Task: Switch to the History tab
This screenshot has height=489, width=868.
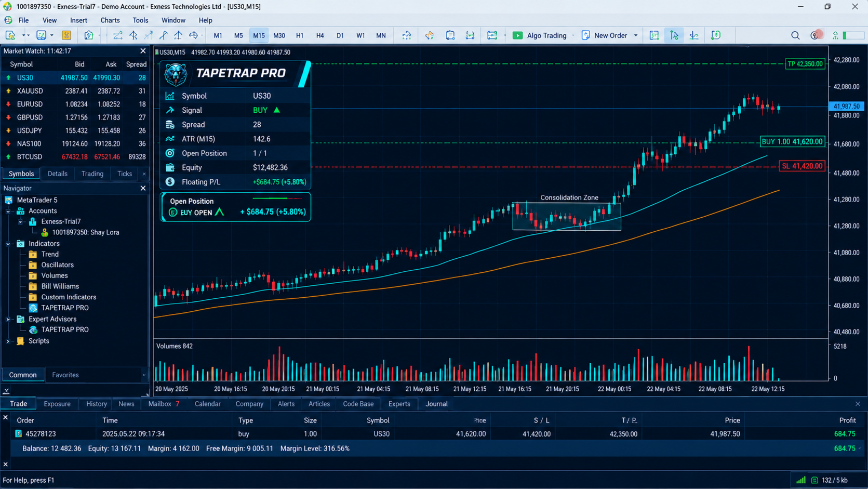Action: 97,404
